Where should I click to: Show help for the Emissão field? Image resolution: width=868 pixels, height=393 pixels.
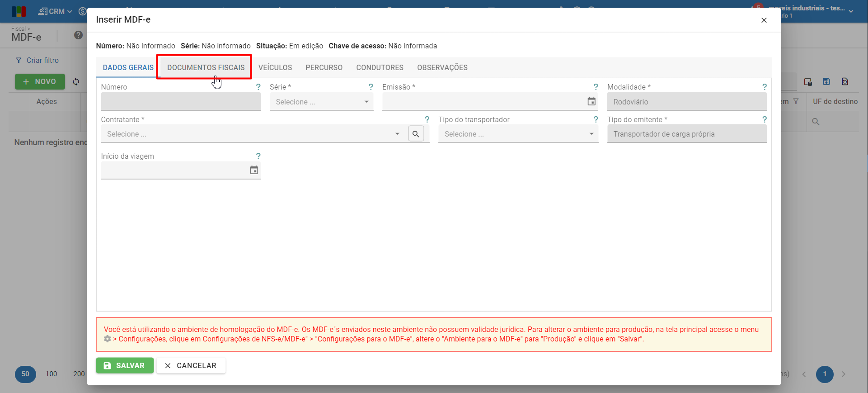coord(596,87)
